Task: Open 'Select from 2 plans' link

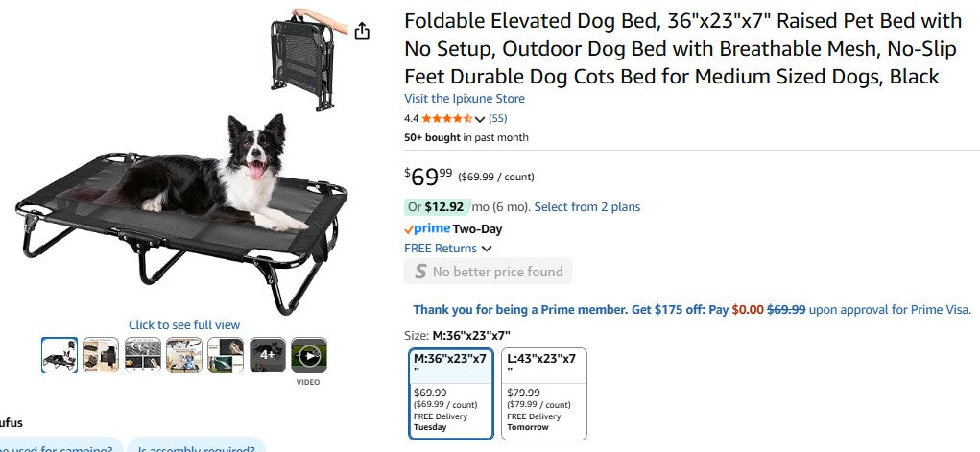Action: click(x=586, y=206)
